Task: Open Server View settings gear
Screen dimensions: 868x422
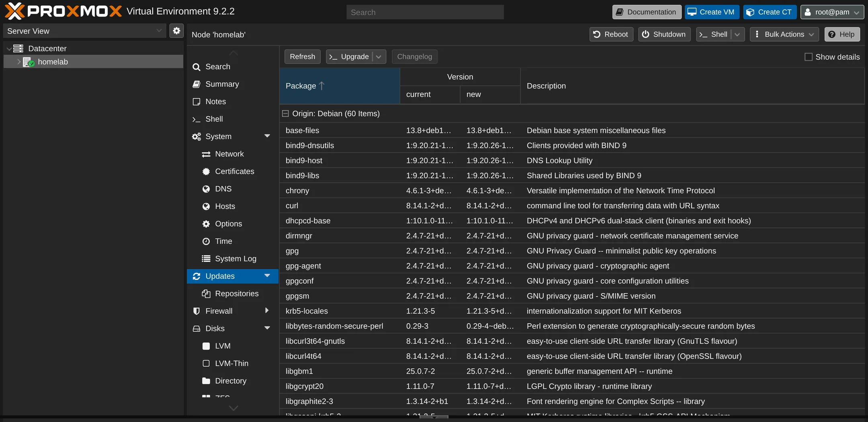Action: 176,31
